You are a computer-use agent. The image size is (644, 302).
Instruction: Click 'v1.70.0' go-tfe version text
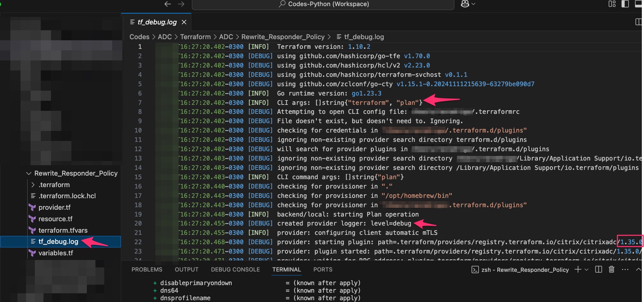(417, 56)
